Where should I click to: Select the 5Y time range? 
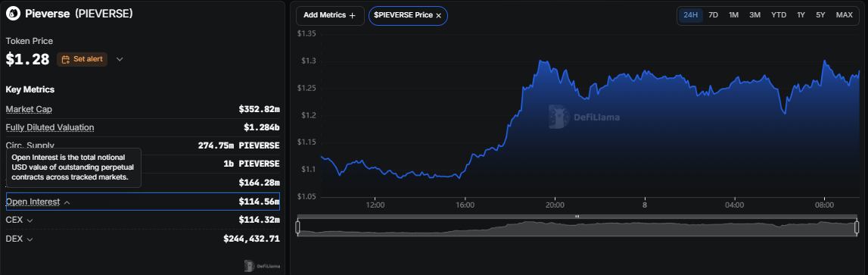coord(820,15)
